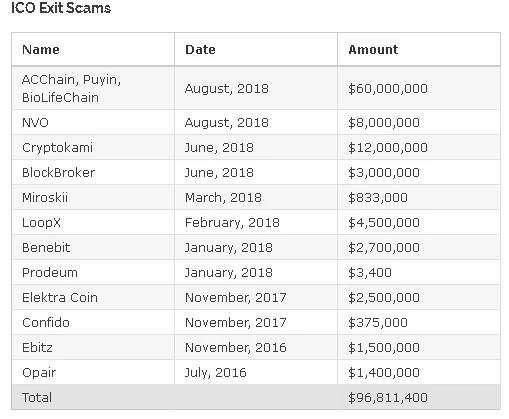Click the Ebitz row name
The height and width of the screenshot is (419, 509).
pos(37,347)
